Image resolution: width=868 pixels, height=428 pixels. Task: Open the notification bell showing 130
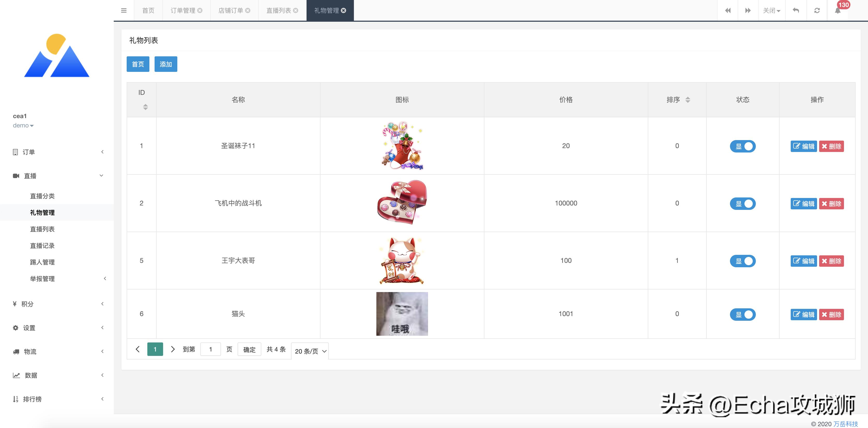click(838, 10)
